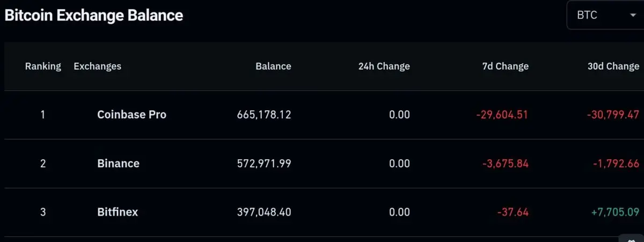
Task: Click the arrow on the BTC selector
Action: 633,16
